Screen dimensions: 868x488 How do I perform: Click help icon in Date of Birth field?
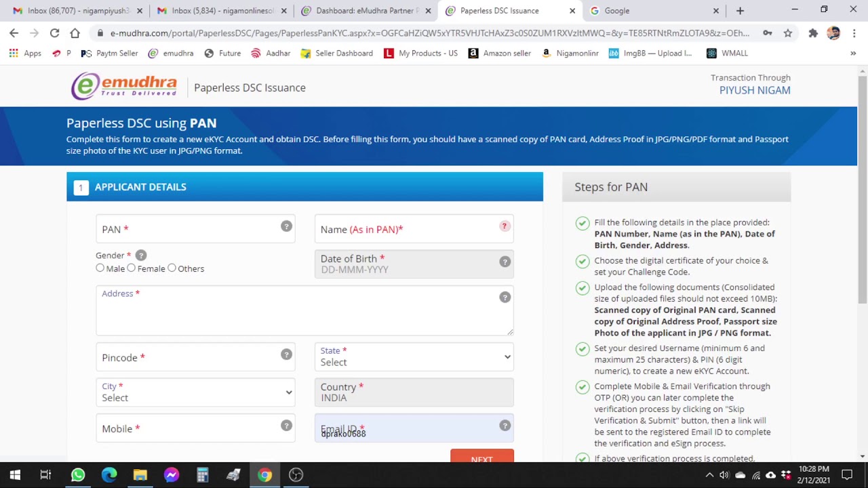pyautogui.click(x=505, y=262)
